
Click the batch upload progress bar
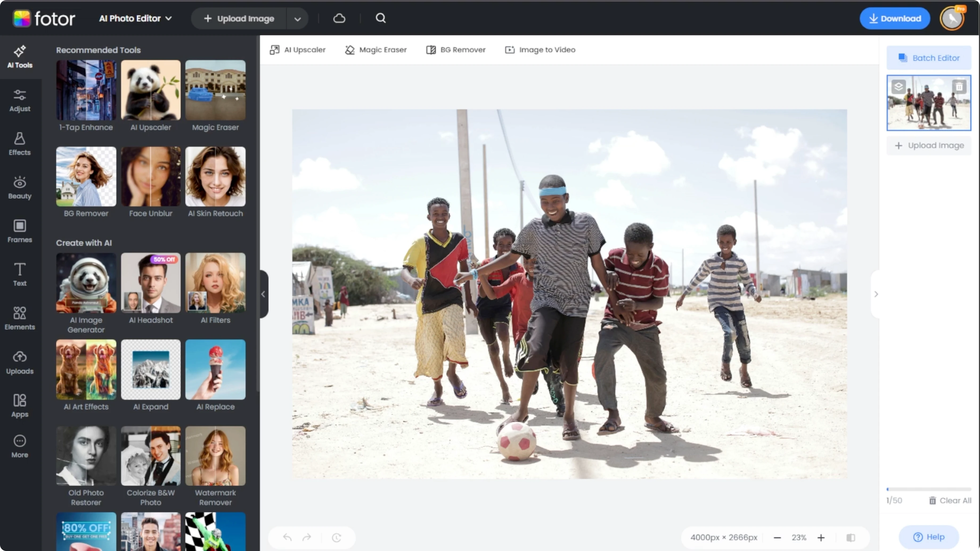pyautogui.click(x=929, y=490)
